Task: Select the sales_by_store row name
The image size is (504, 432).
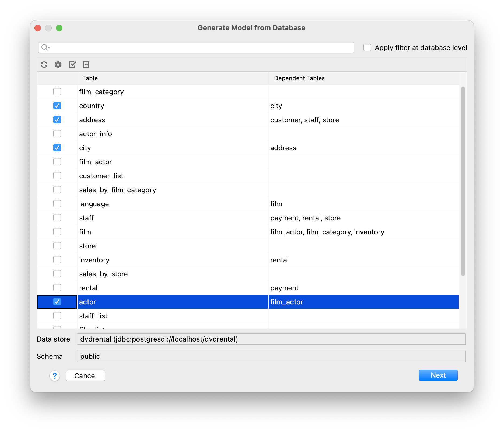Action: (x=103, y=274)
